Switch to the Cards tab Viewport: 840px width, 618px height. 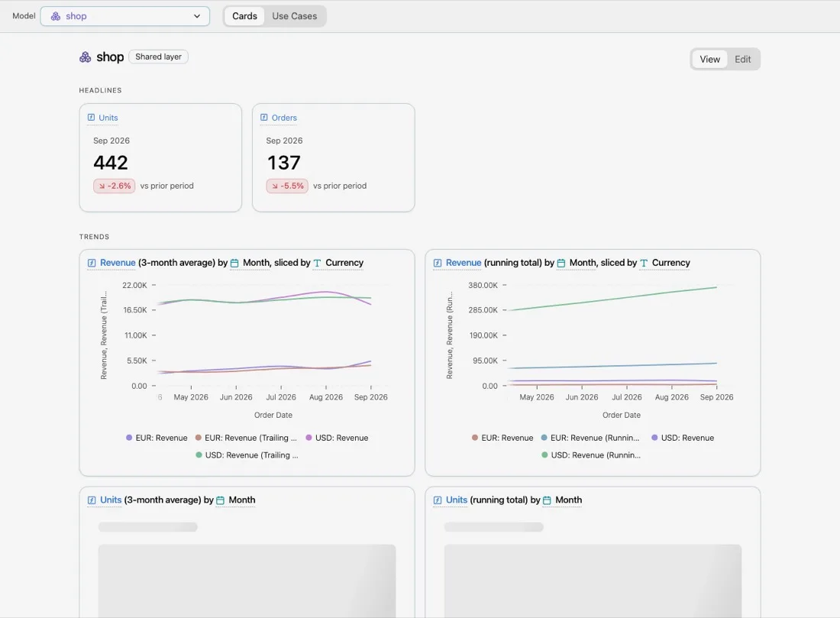click(244, 16)
